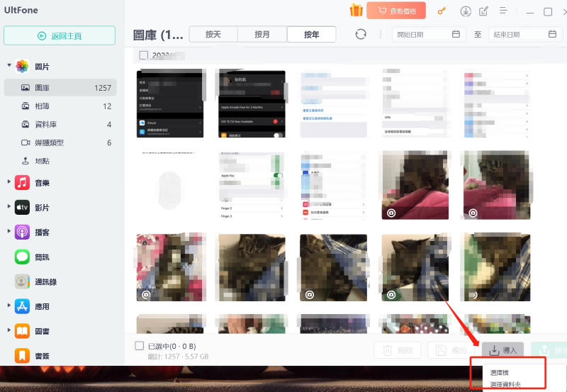Switch to 按年 view tab
Image resolution: width=567 pixels, height=392 pixels.
[311, 34]
